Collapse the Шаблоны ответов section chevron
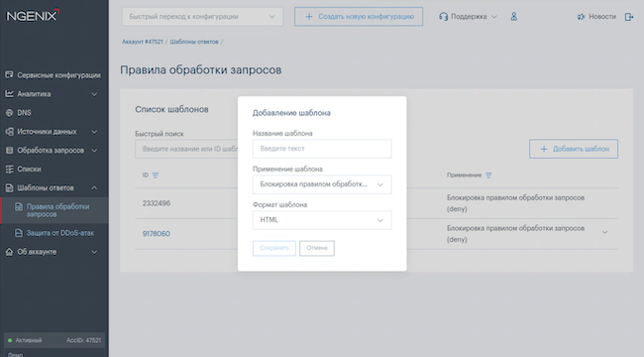This screenshot has height=357, width=644. (94, 188)
